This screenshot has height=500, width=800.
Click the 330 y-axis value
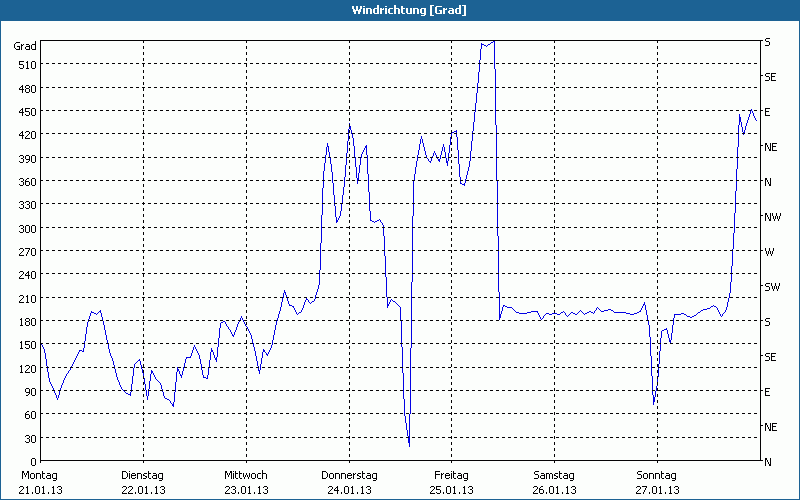point(28,205)
